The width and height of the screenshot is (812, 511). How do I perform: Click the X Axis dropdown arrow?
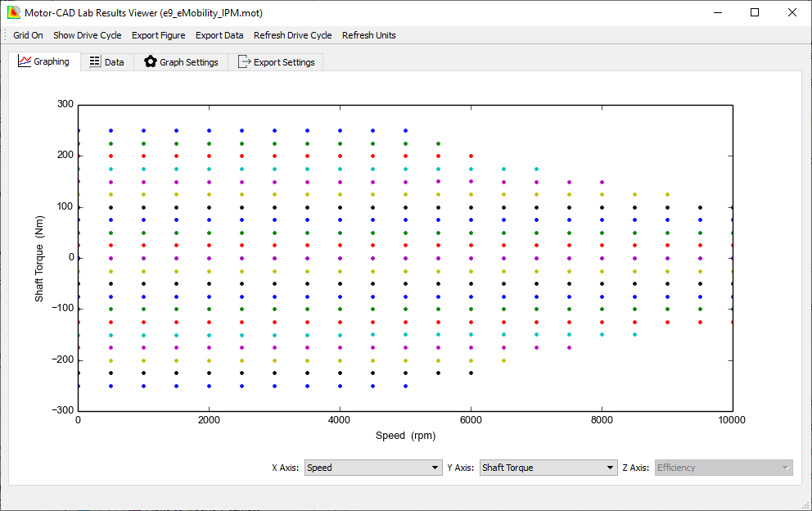(x=435, y=468)
